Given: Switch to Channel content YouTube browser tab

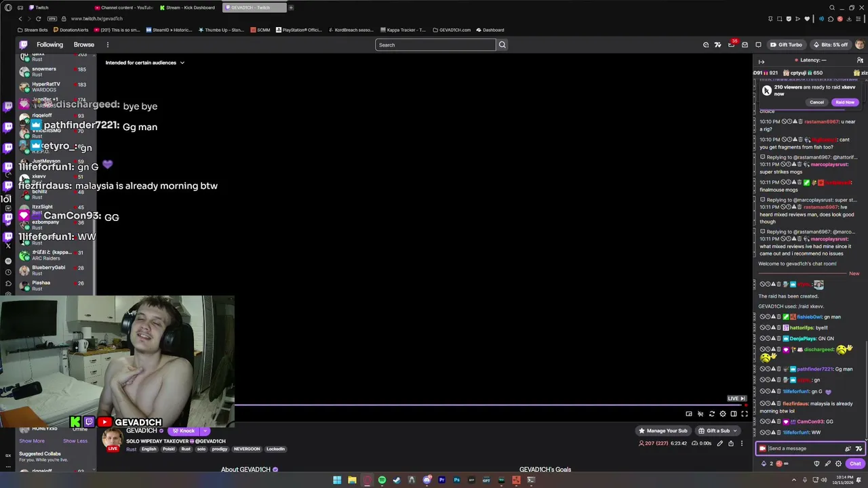Looking at the screenshot, I should (123, 7).
